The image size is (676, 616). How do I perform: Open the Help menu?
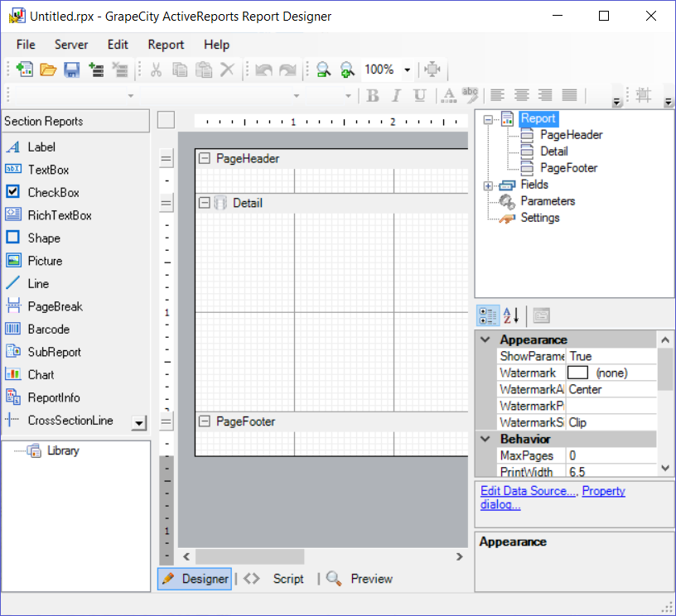216,45
